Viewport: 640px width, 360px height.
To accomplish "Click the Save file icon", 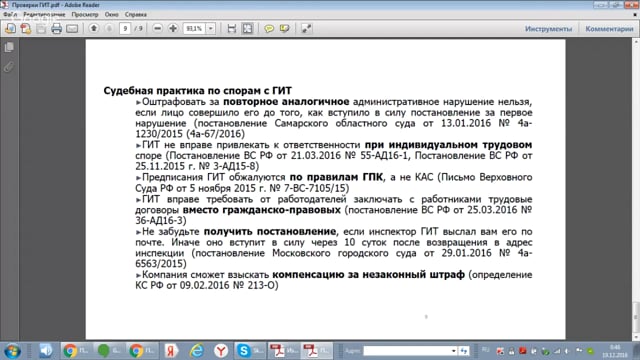I will [41, 29].
